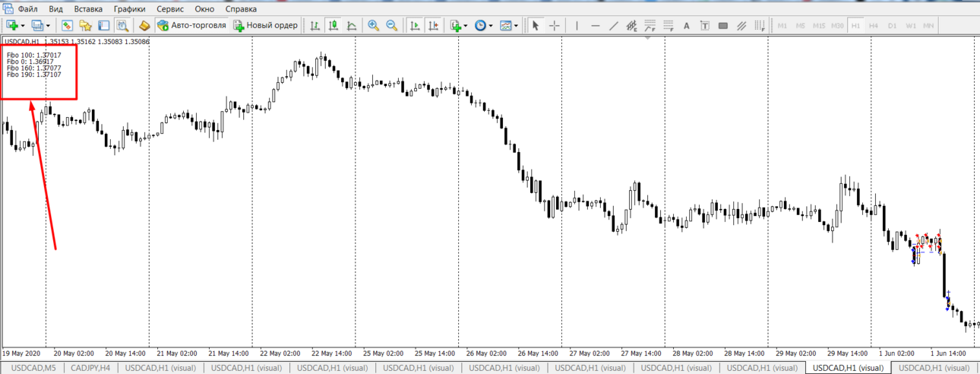This screenshot has height=374, width=980.
Task: Click the Новый ордер button
Action: pos(266,25)
